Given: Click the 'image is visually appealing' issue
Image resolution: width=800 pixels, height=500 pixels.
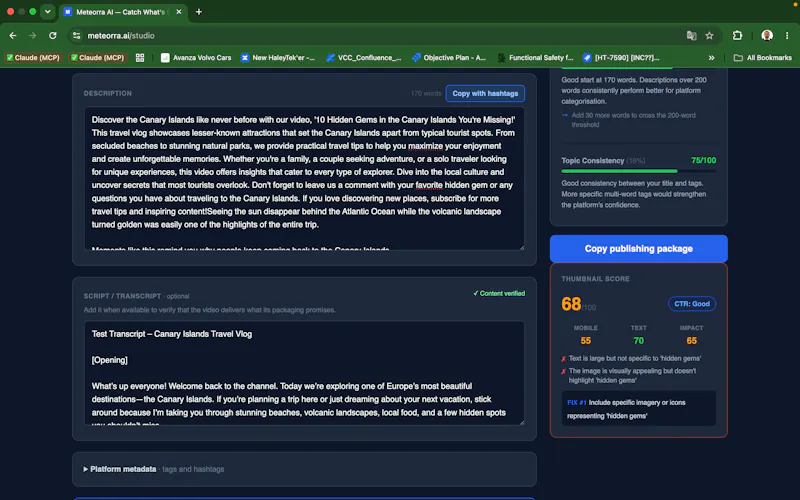Looking at the screenshot, I should pos(632,376).
